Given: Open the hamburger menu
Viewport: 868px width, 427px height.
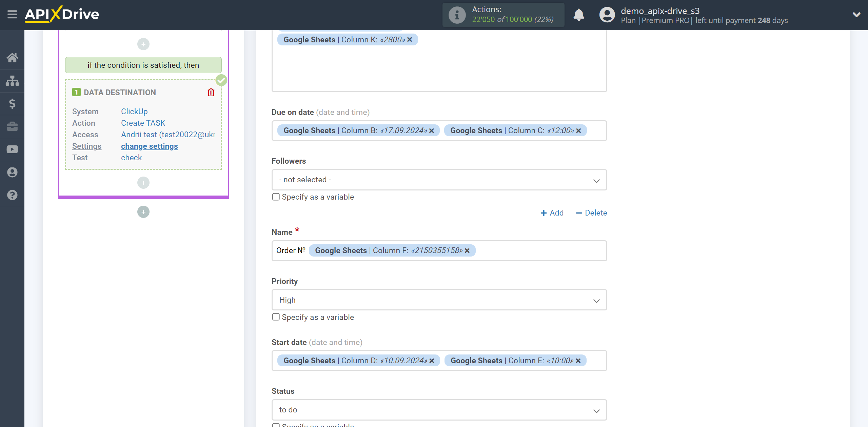Looking at the screenshot, I should pyautogui.click(x=12, y=14).
